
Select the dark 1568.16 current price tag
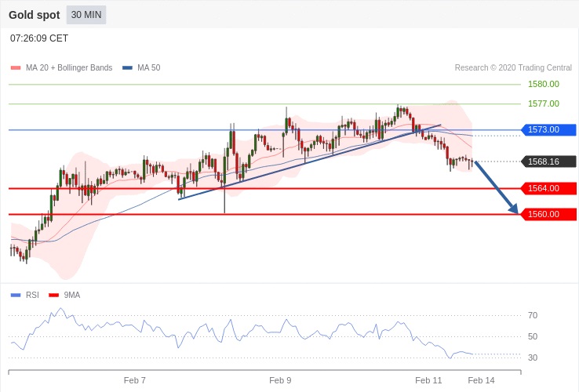pos(548,162)
